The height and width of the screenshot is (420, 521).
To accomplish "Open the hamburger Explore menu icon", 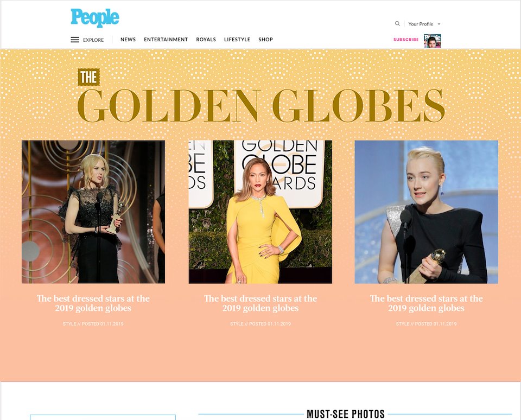I will tap(75, 40).
